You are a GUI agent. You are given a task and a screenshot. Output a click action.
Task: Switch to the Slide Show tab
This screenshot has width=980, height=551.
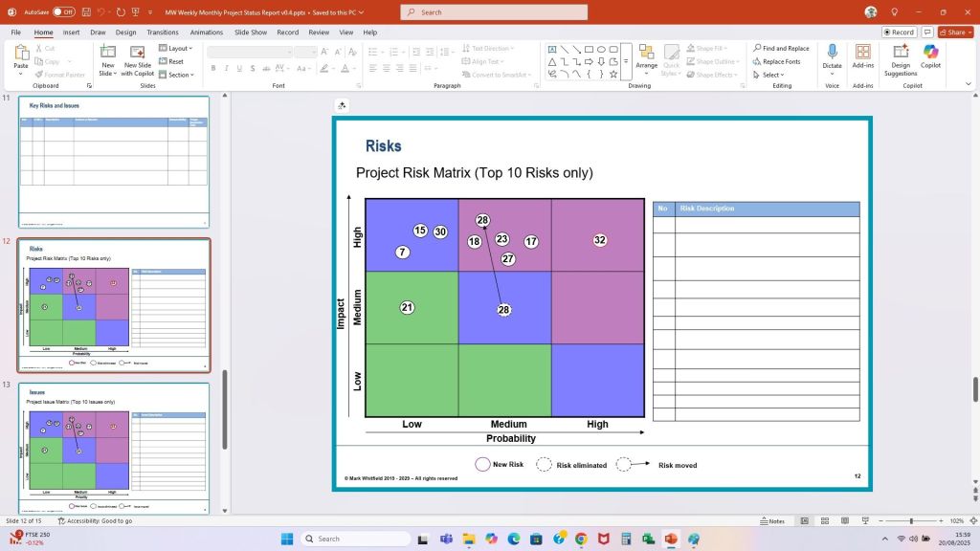tap(251, 32)
